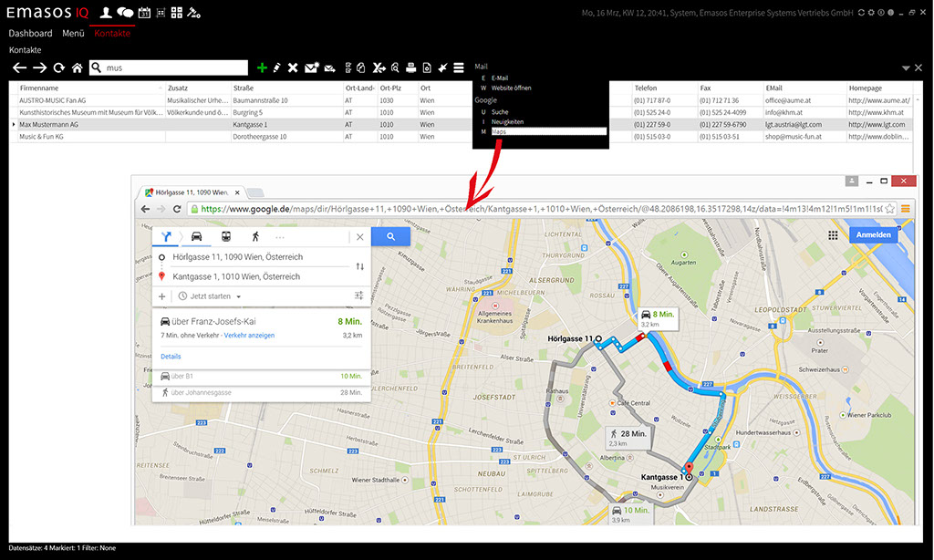934x560 pixels.
Task: Click the home icon beside the search box
Action: (78, 67)
